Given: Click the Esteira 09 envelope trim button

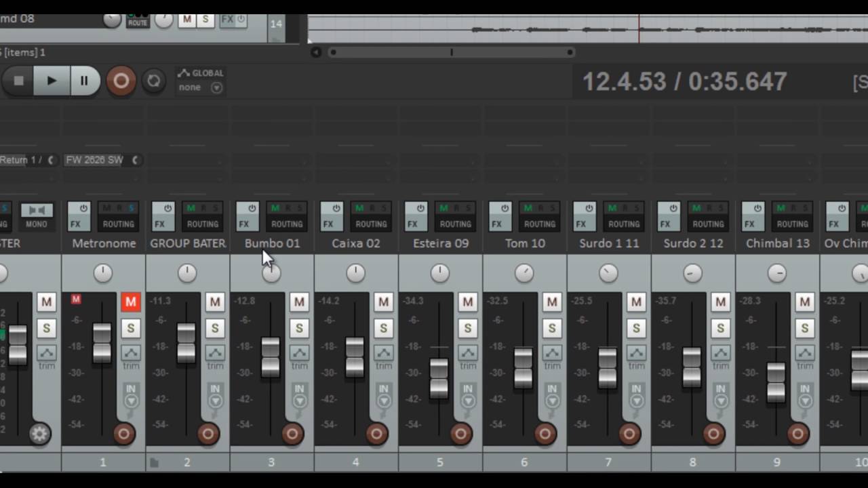Looking at the screenshot, I should (x=467, y=353).
